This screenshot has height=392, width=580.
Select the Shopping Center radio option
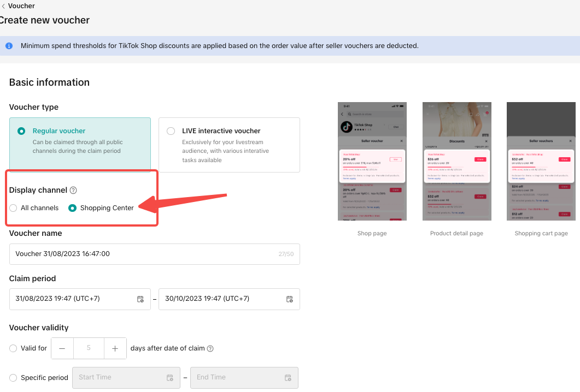pos(72,208)
